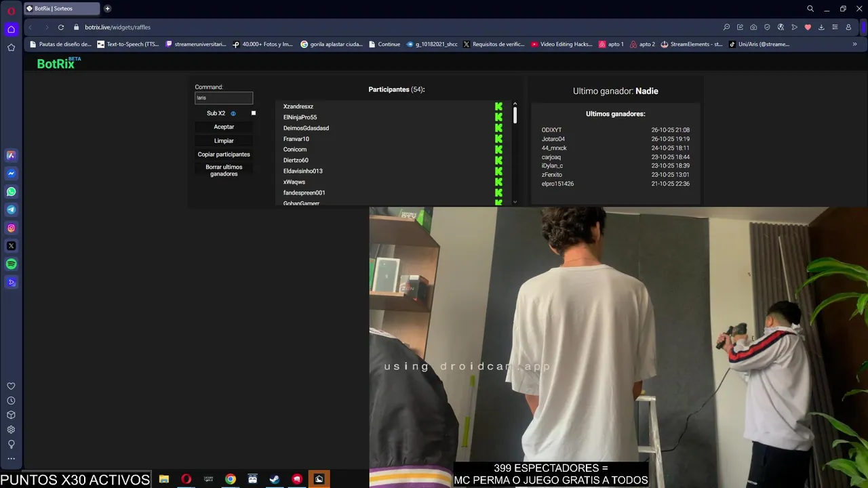This screenshot has height=488, width=868.
Task: Open the Opera main menu logo
Action: tap(11, 11)
